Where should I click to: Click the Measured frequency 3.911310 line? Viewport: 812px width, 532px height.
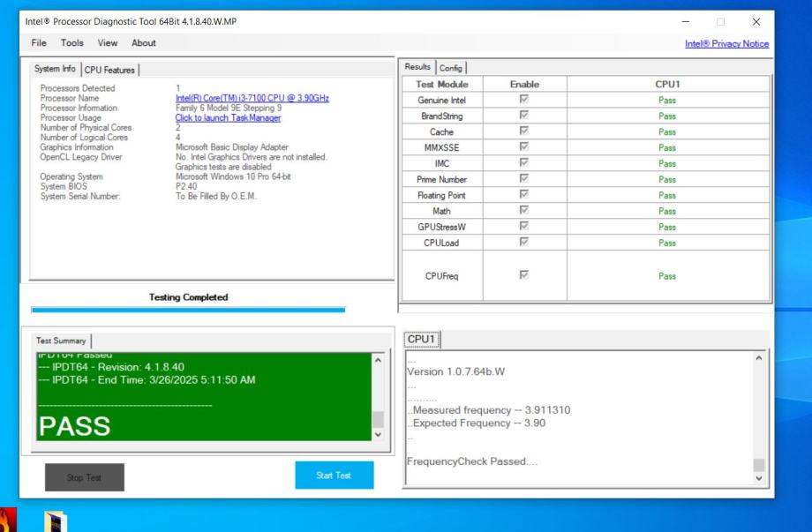(x=489, y=410)
